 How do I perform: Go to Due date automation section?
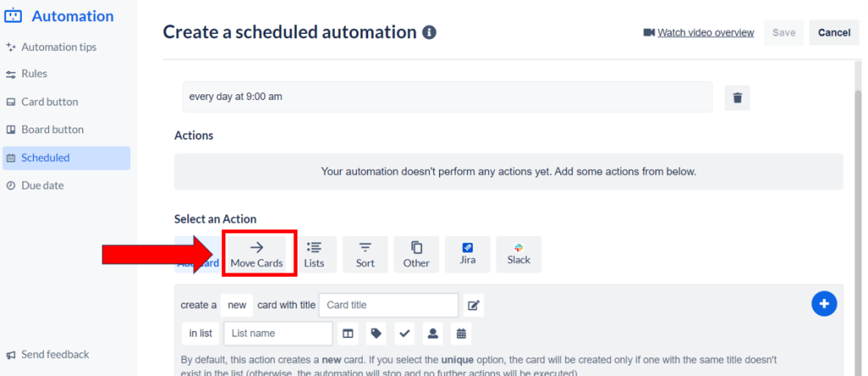pyautogui.click(x=42, y=185)
